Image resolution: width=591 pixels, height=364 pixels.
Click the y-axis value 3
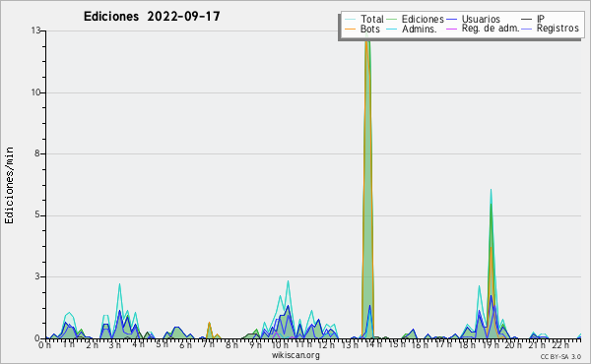tap(37, 276)
